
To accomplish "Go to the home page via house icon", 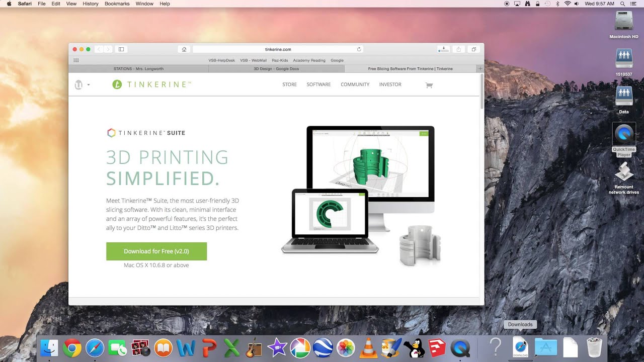I will (x=184, y=49).
